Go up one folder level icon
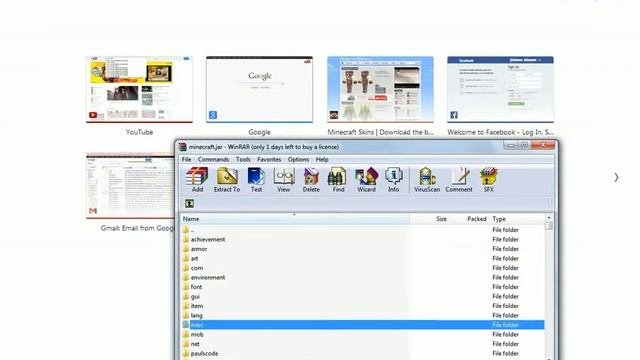Viewport: 640px width, 360px height. tap(189, 203)
